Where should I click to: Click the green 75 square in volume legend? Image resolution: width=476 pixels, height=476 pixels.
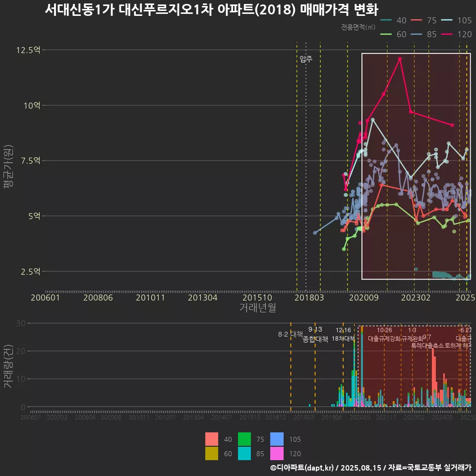click(x=244, y=439)
